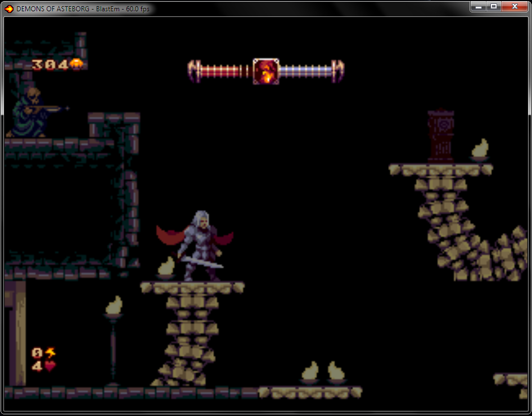Screen dimensions: 532x416
Task: Click the silver-haired armored knight
Action: point(199,245)
